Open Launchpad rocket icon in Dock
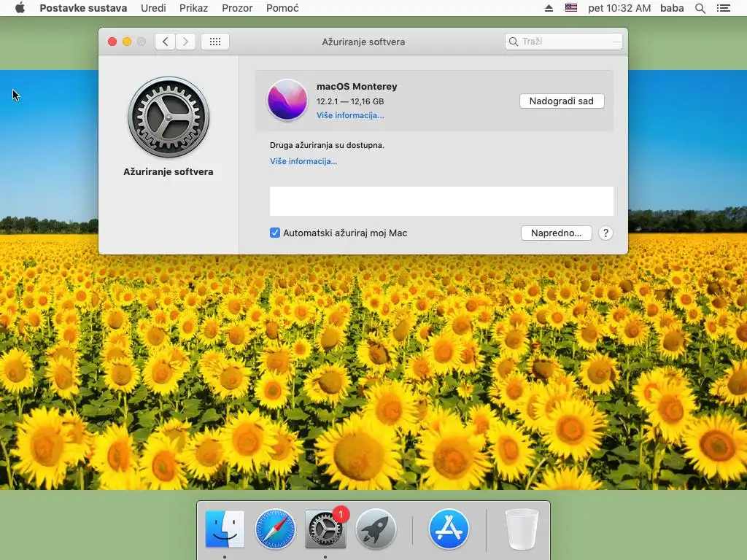This screenshot has height=560, width=747. (376, 529)
